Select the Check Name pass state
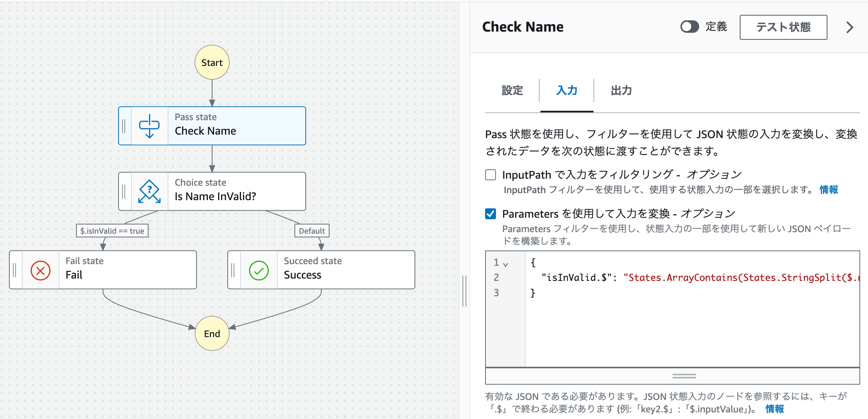The image size is (868, 419). click(x=212, y=126)
